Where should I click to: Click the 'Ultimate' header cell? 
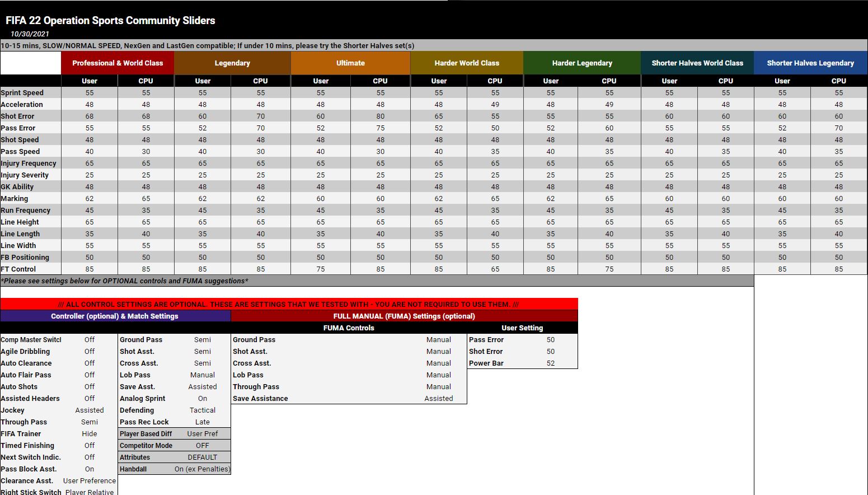tap(350, 63)
